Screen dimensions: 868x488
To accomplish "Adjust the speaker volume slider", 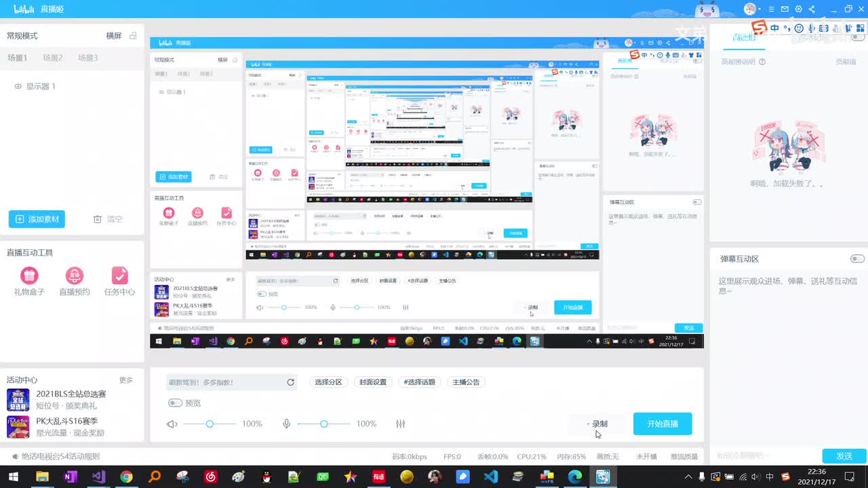I will tap(210, 424).
